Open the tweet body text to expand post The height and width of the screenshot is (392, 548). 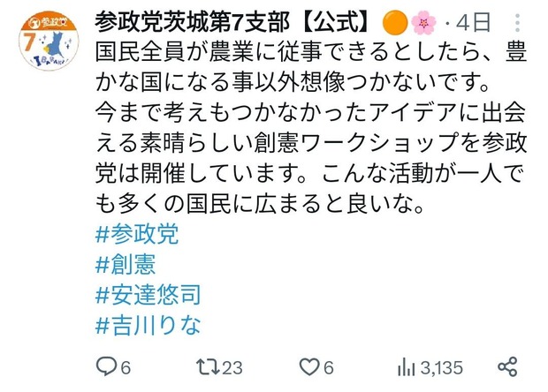311,127
